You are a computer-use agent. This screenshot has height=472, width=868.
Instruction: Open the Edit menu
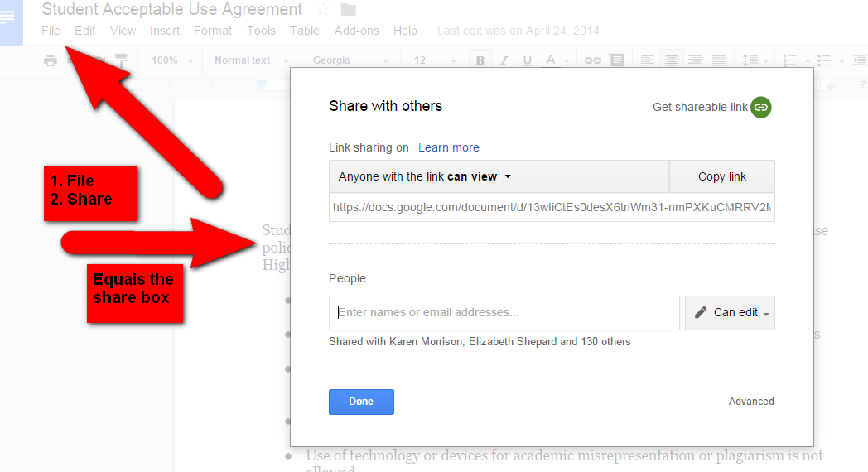pyautogui.click(x=84, y=31)
